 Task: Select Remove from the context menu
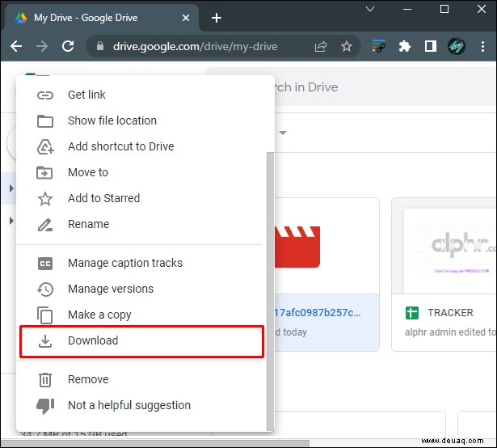[x=141, y=379]
